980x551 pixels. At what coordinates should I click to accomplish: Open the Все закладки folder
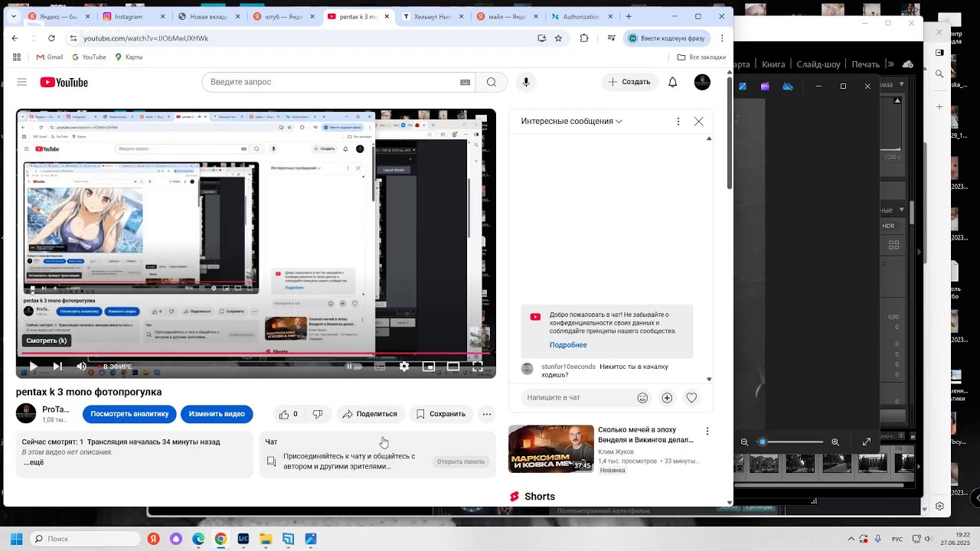click(701, 57)
